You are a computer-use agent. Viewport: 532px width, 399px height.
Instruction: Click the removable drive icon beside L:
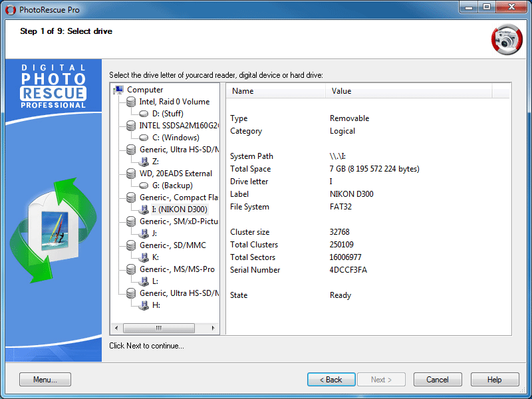click(x=144, y=281)
